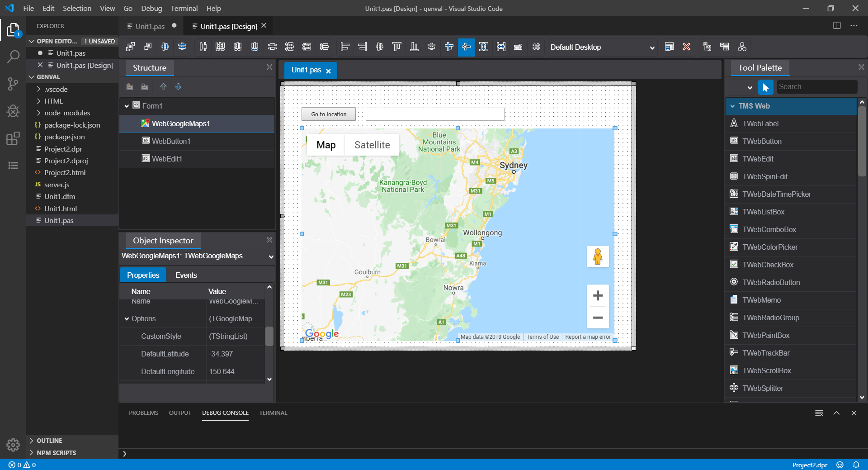The image size is (868, 470).
Task: Open the Tool Palette category dropdown arrow
Action: click(x=750, y=87)
